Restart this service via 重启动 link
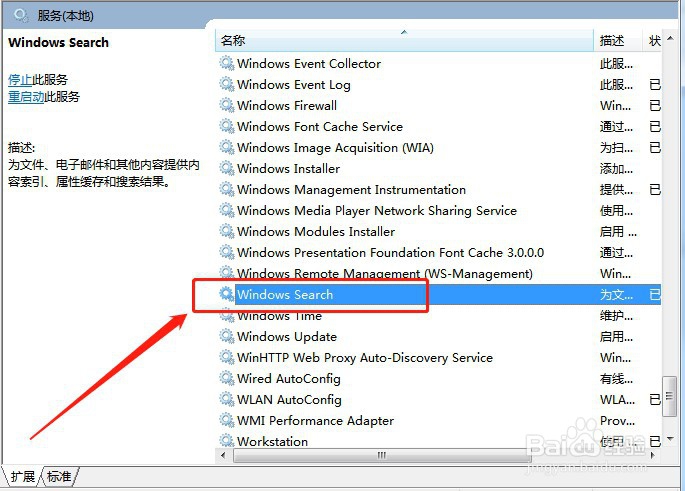Screen dimensions: 685x491 tap(26, 97)
